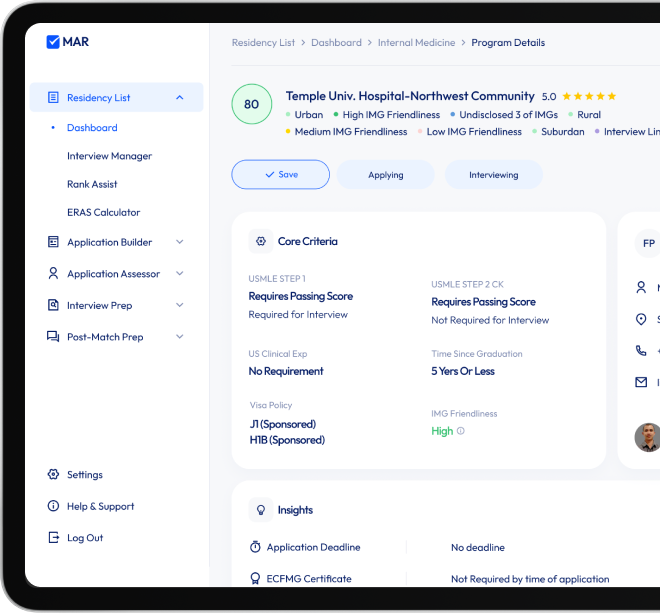Open Rank Assist
660x614 pixels.
[92, 184]
